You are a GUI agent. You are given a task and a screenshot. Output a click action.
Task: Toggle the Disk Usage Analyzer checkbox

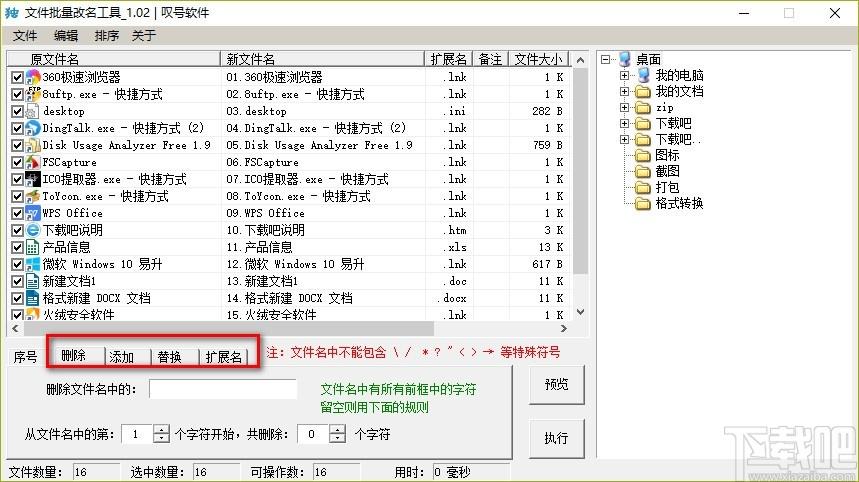point(18,146)
